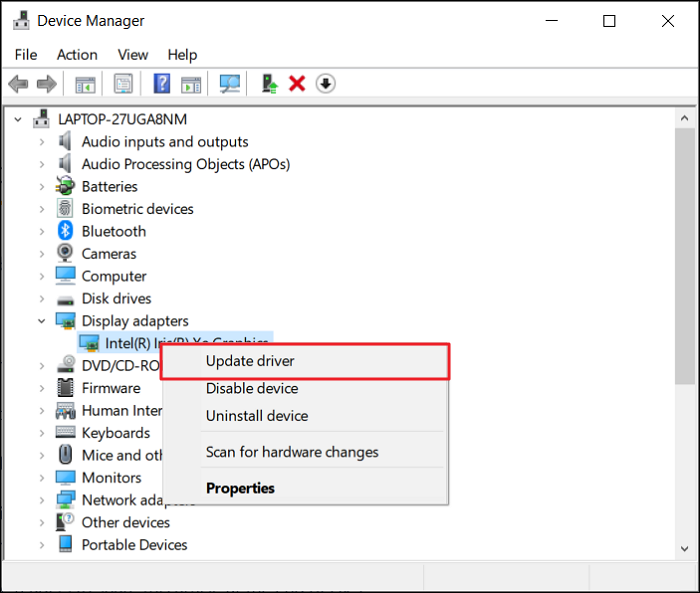Viewport: 700px width, 593px height.
Task: Click the scrollbar up arrow
Action: 684,118
